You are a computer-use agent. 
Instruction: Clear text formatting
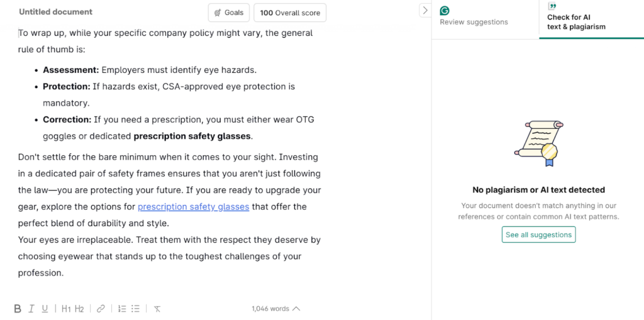coord(157,309)
